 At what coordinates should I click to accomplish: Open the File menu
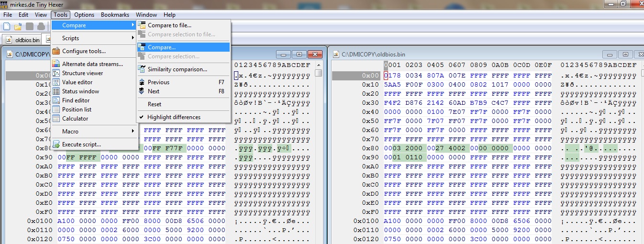[x=8, y=15]
